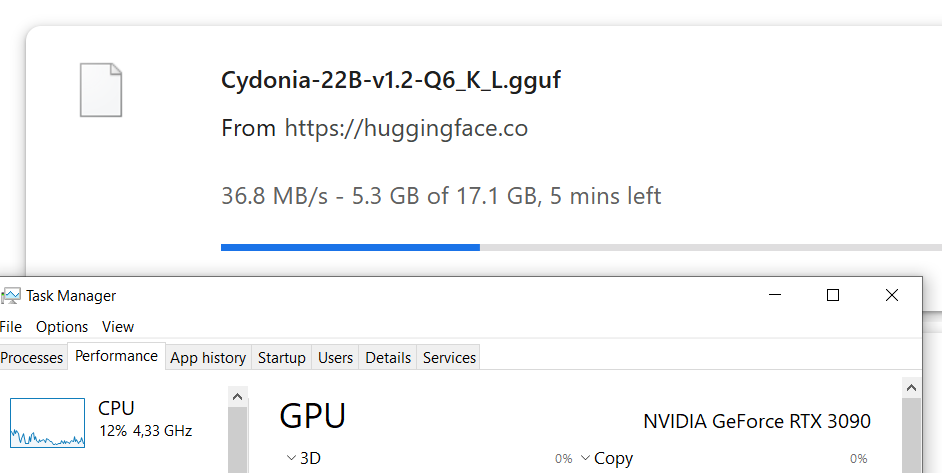Click the huggingface.co source link
The image size is (942, 473).
click(x=406, y=128)
